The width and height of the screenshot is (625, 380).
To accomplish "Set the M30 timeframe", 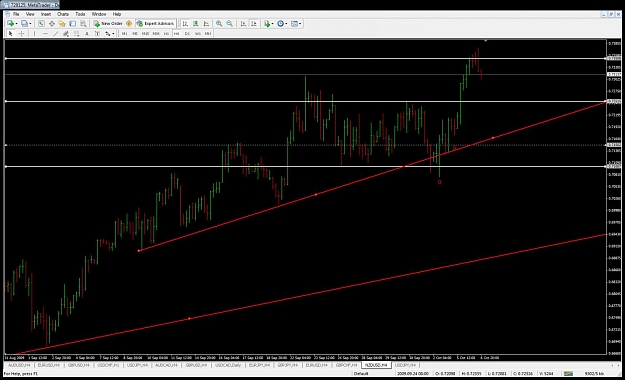I will click(156, 33).
